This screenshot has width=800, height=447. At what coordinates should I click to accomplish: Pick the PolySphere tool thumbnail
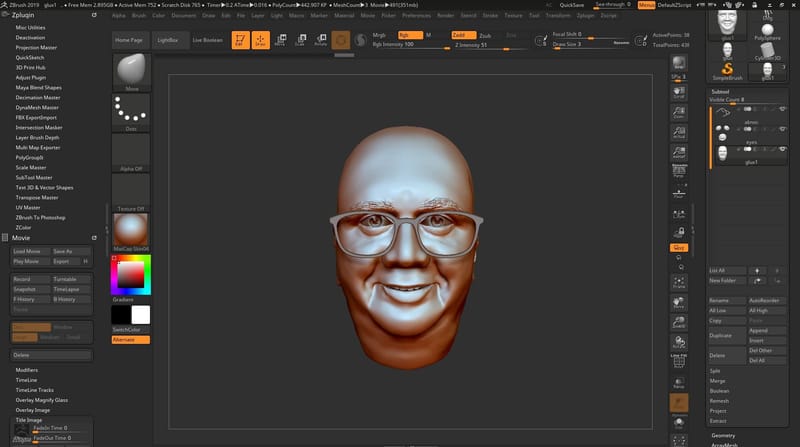tap(767, 28)
